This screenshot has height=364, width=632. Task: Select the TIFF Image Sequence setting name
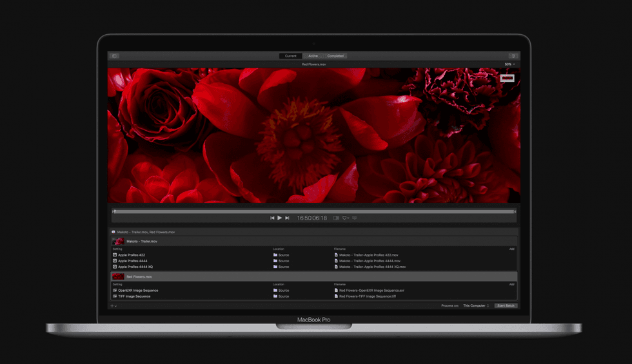[x=134, y=296]
